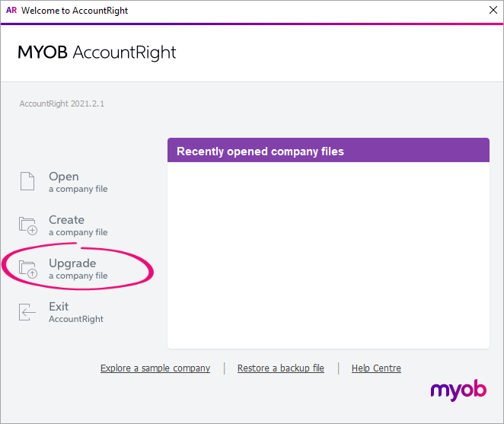Click the AR icon in title bar
The width and height of the screenshot is (504, 424).
point(11,11)
